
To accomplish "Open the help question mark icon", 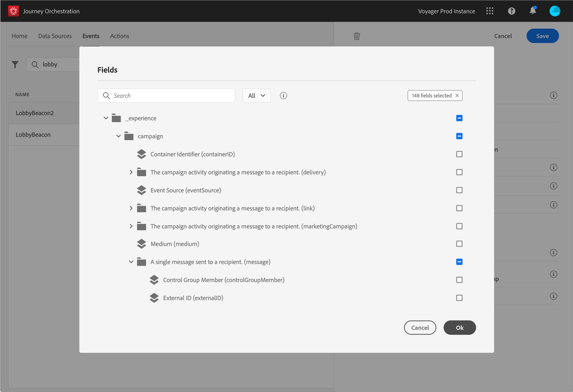I will 511,11.
